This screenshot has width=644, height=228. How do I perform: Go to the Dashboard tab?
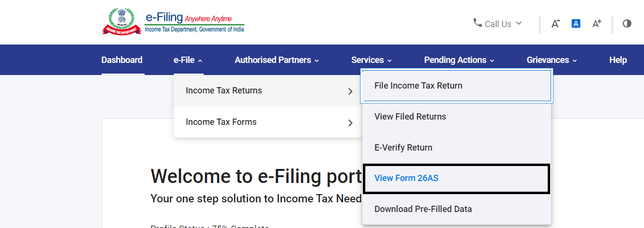click(x=122, y=60)
